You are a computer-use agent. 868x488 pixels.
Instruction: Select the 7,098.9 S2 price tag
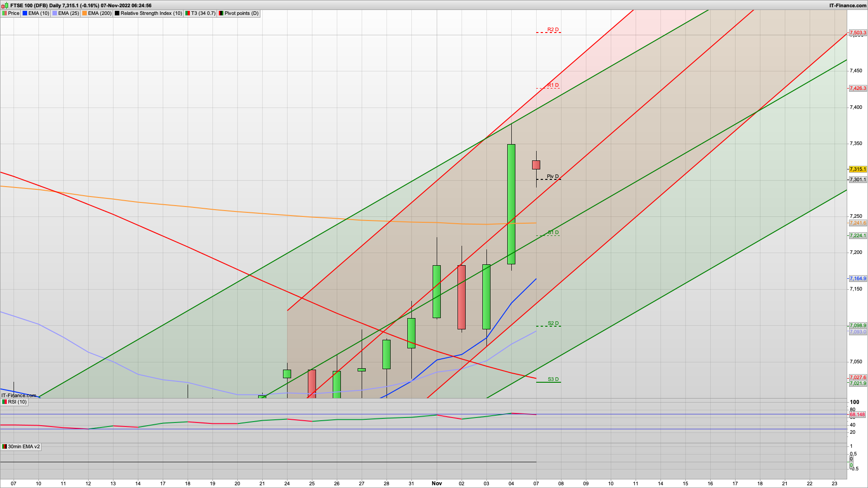(858, 326)
